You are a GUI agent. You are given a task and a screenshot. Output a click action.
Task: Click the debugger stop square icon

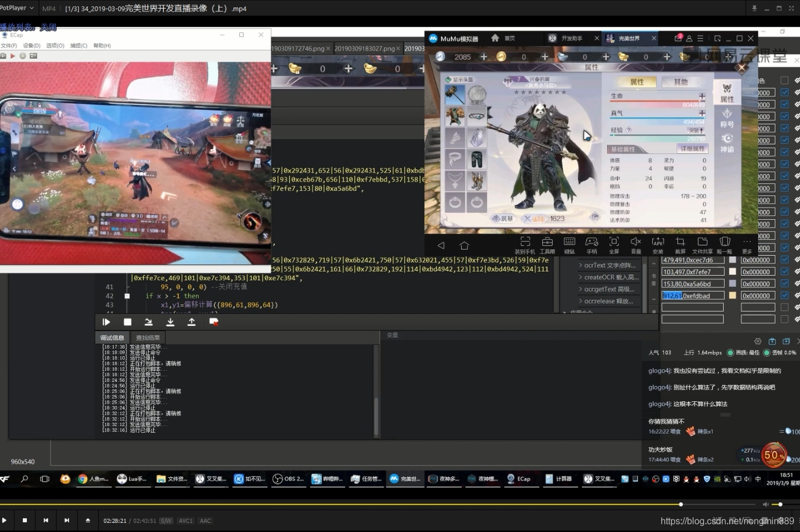127,322
